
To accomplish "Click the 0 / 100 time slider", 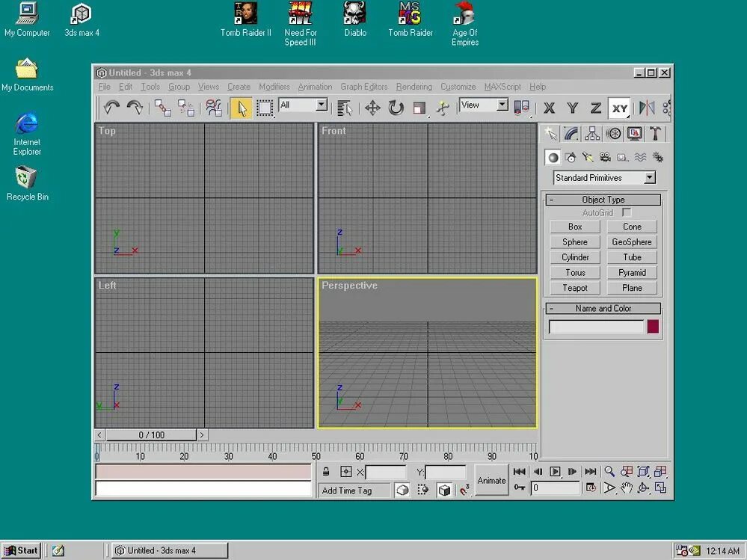I will [x=151, y=434].
